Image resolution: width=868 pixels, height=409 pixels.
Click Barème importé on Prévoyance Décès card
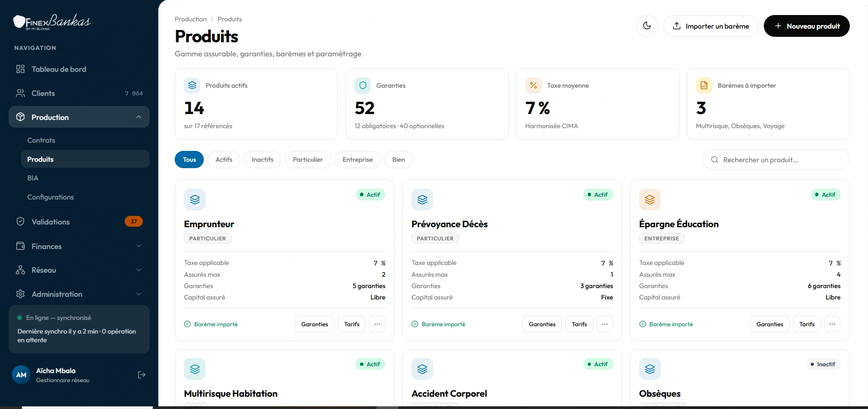(438, 324)
